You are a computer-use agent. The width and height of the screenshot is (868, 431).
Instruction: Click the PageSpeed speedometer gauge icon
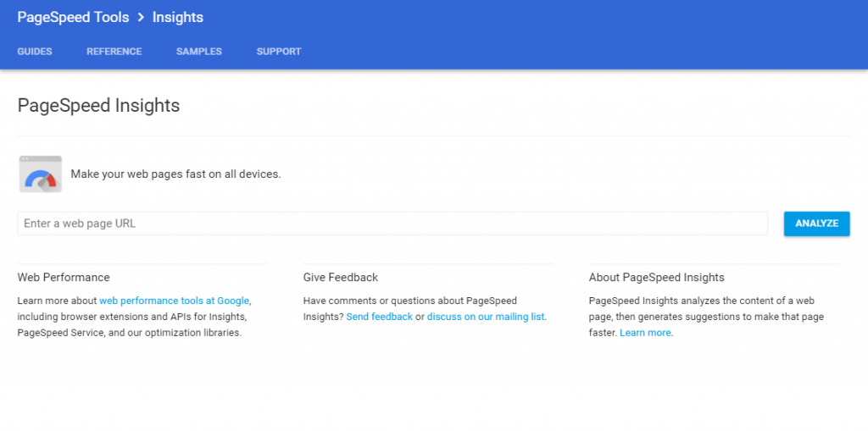[41, 174]
